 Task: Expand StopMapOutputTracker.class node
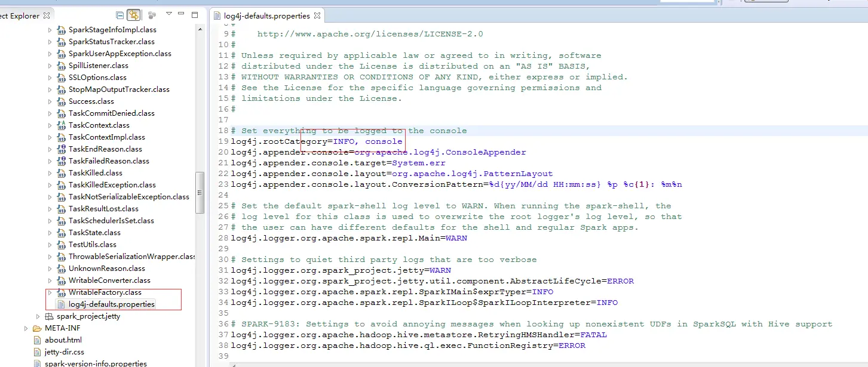(50, 90)
